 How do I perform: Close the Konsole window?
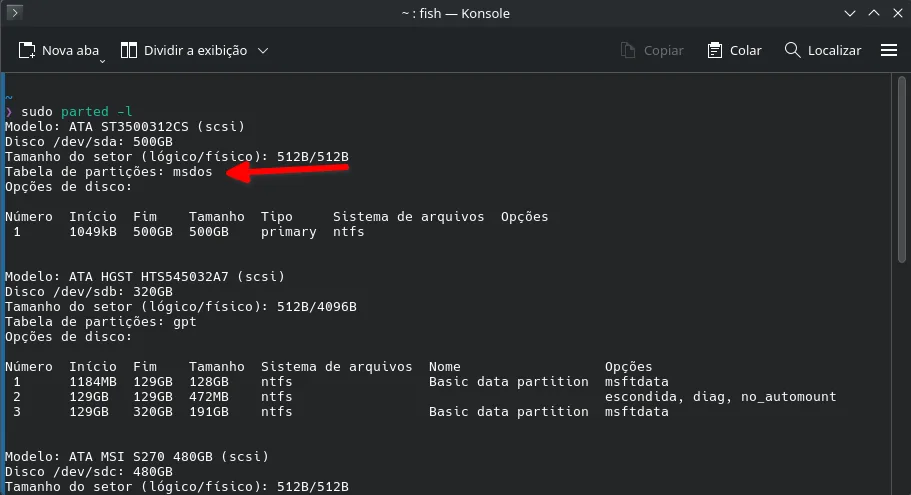coord(898,13)
